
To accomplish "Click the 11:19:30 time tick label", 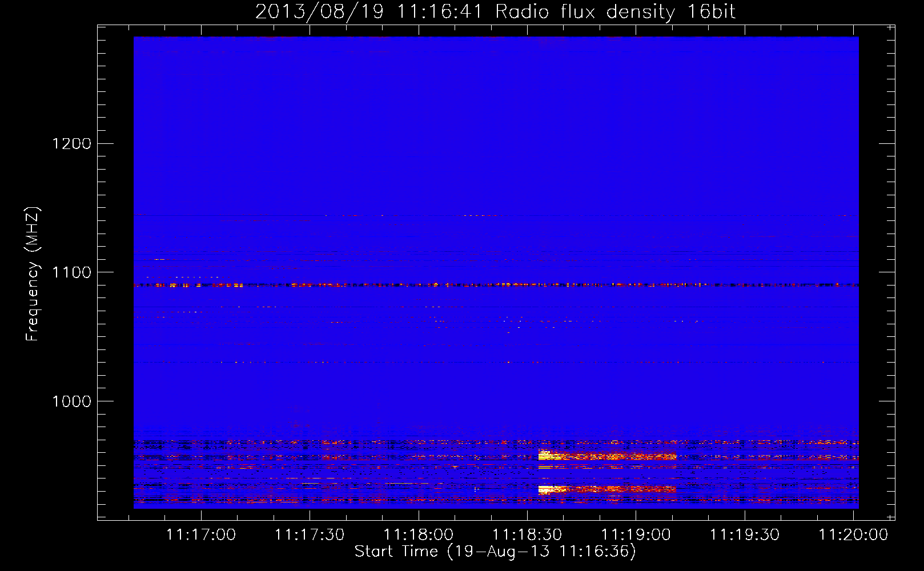I will 745,534.
